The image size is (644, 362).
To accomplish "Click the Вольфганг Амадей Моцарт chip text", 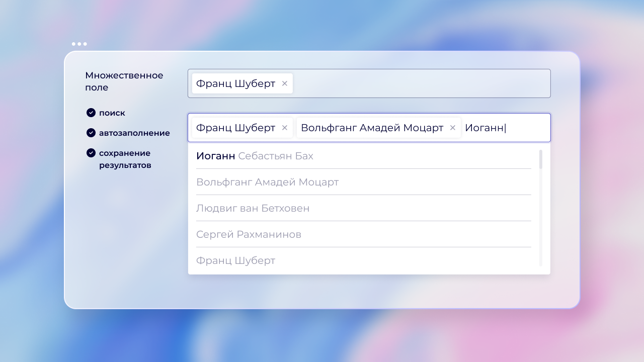I will (372, 128).
